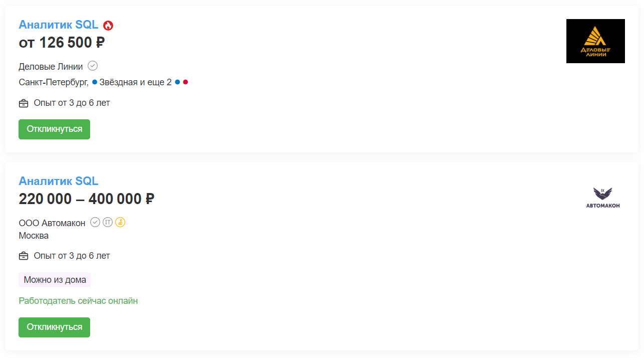Click the IT accreditation badge beside ООО Автомакон
The height and width of the screenshot is (358, 644).
(108, 222)
